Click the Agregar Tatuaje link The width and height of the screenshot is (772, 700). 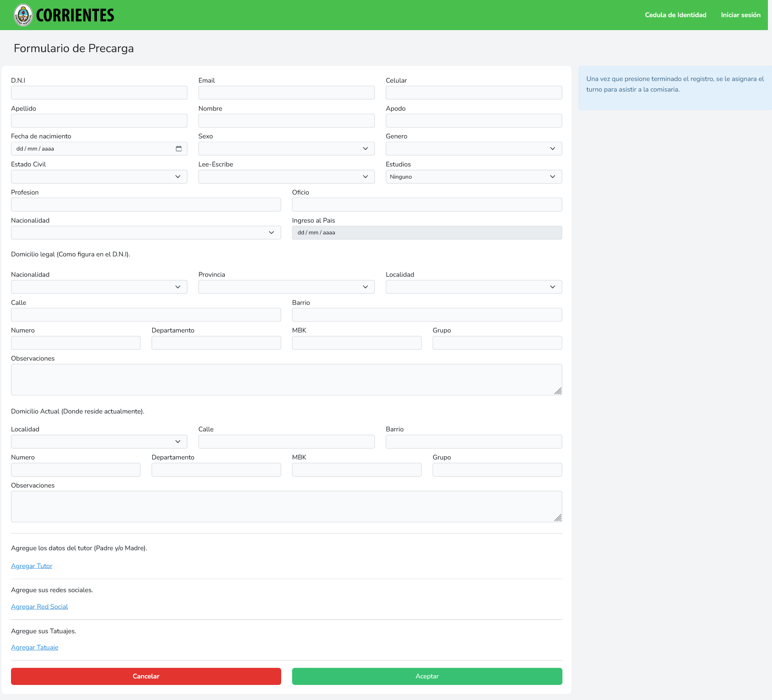pos(35,647)
